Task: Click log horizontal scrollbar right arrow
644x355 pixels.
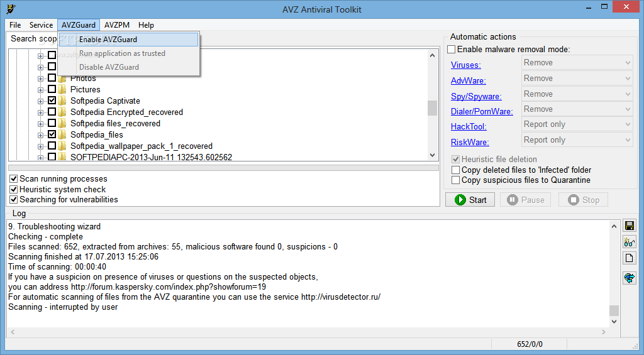Action: click(604, 332)
